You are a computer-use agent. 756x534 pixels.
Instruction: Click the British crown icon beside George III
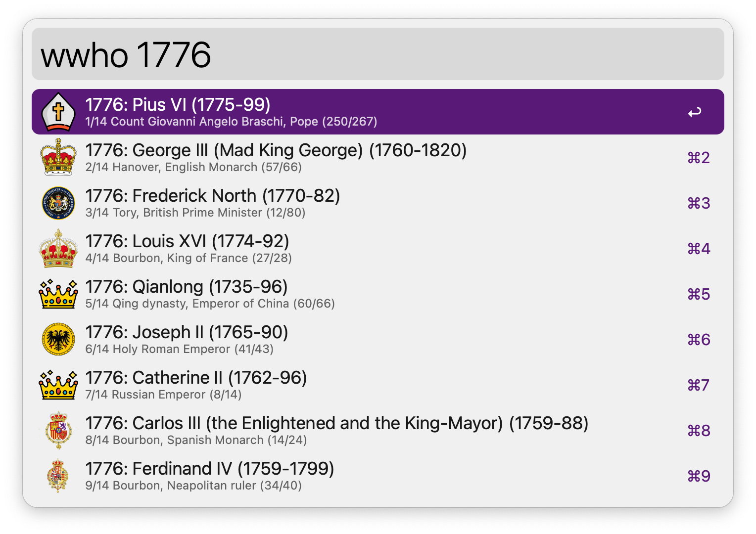58,157
